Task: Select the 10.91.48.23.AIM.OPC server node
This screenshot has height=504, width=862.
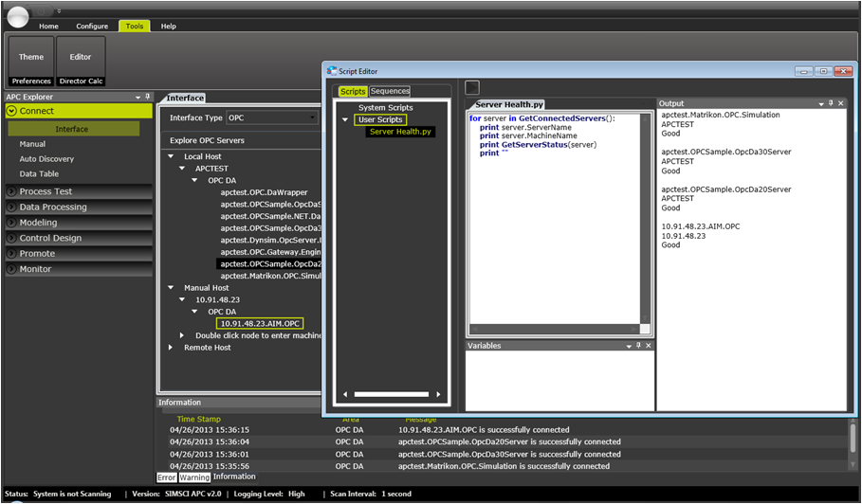Action: tap(260, 323)
